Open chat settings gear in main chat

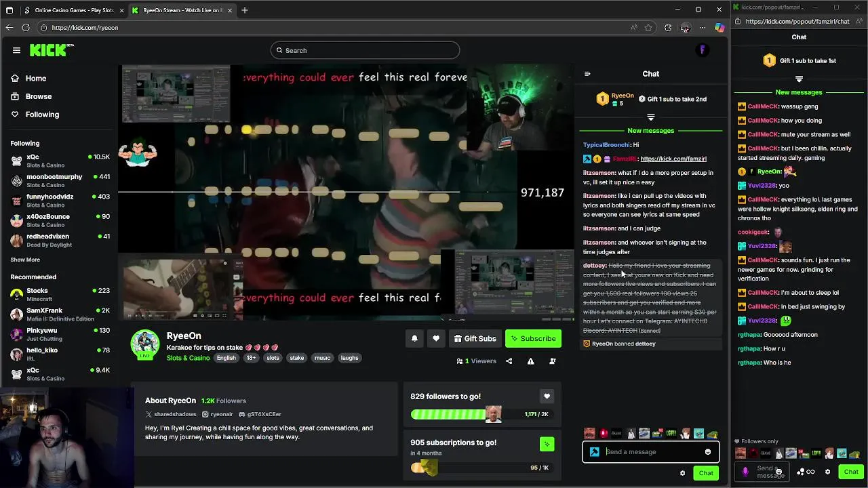[682, 473]
